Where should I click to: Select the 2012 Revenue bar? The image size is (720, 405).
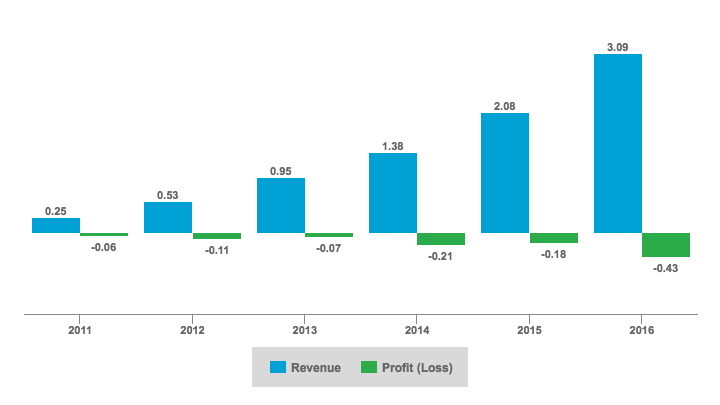(168, 218)
